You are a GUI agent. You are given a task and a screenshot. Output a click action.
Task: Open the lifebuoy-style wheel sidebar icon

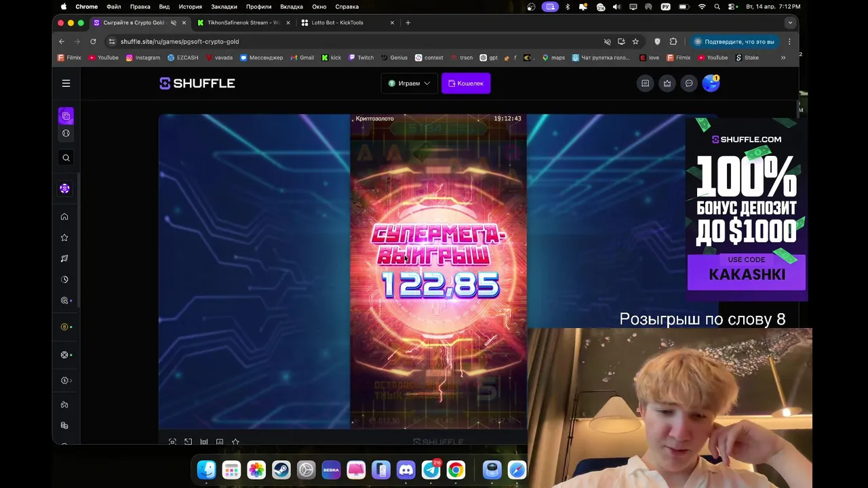(64, 355)
